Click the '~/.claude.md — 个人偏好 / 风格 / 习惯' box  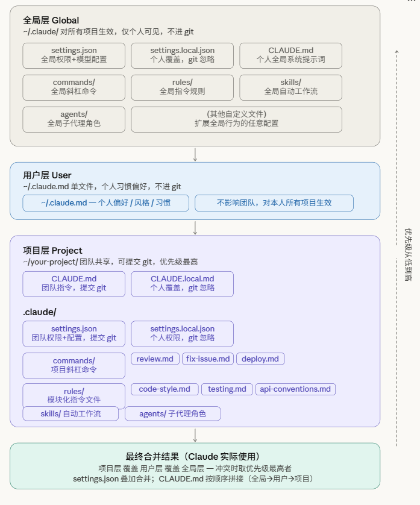point(105,203)
